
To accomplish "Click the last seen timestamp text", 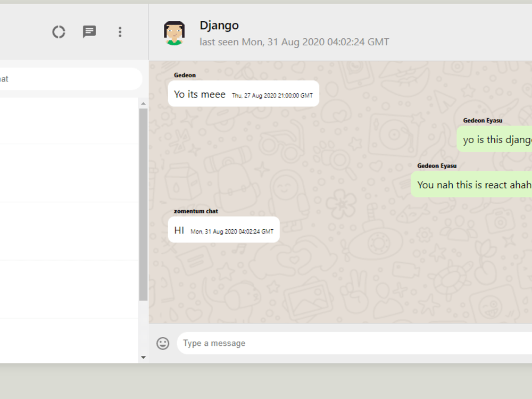I will point(294,42).
